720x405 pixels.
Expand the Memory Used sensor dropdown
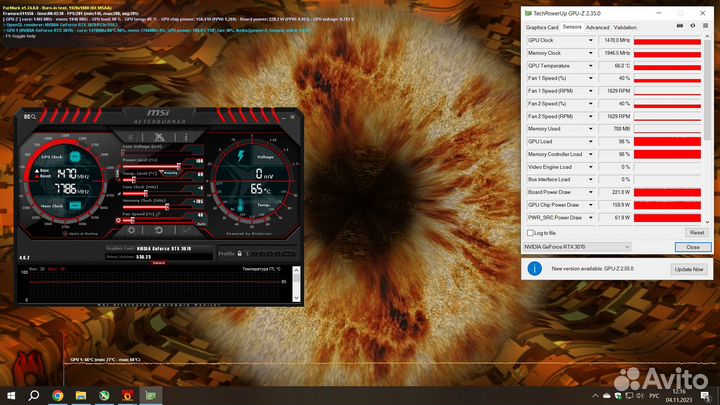pos(591,129)
